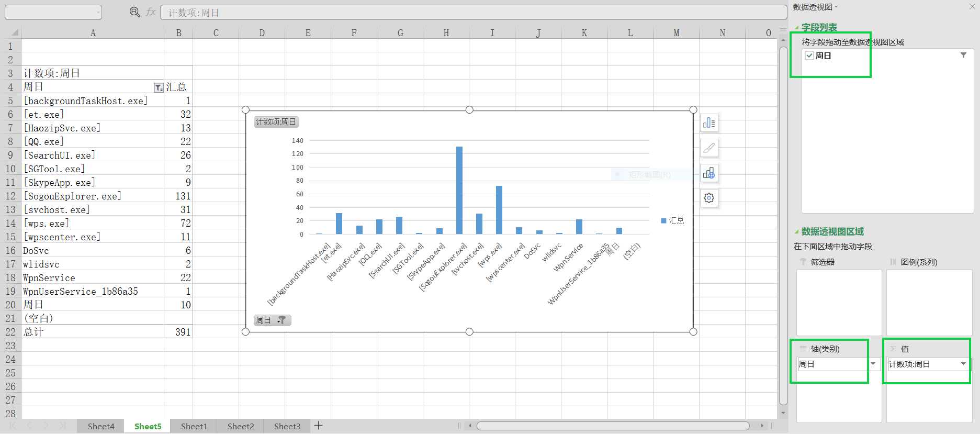The image size is (980, 434).
Task: Click the 汇总 legend entry in chart
Action: click(x=672, y=220)
